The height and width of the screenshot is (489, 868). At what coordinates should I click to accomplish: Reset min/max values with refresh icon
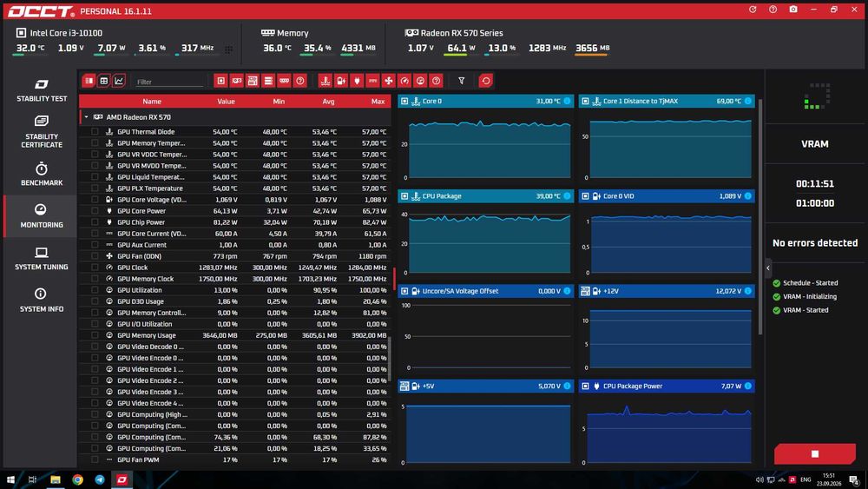485,81
